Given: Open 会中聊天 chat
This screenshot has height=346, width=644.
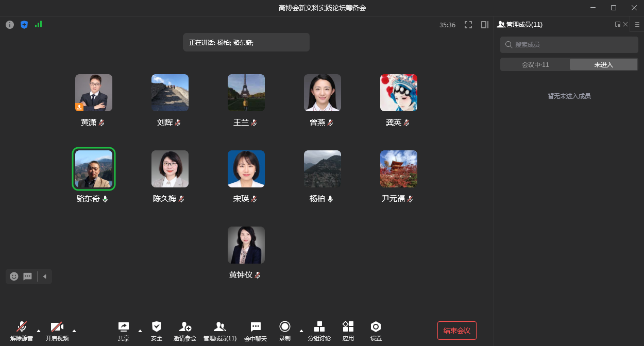Looking at the screenshot, I should (x=256, y=331).
